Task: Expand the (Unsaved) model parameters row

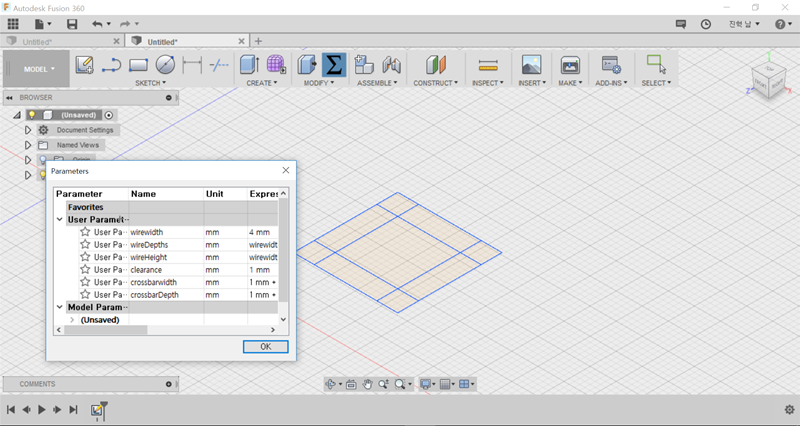Action: pos(72,320)
